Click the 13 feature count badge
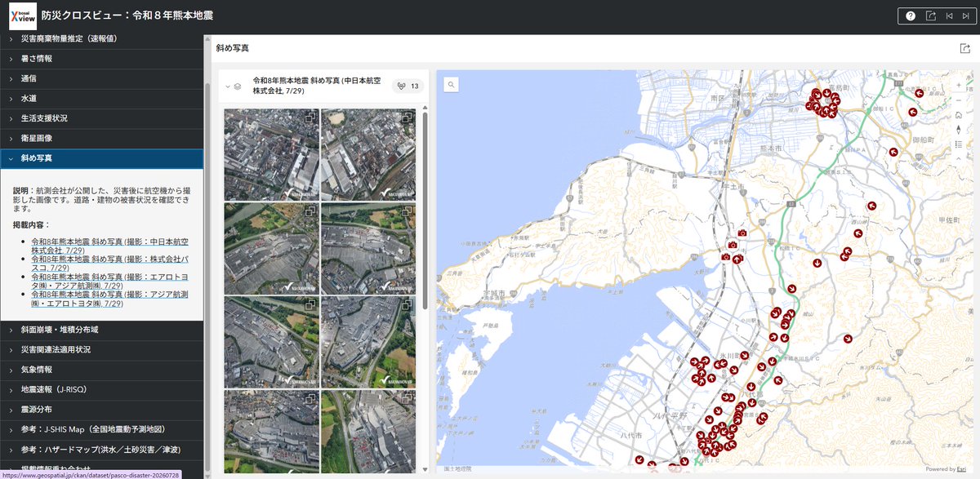The height and width of the screenshot is (479, 980). click(408, 86)
